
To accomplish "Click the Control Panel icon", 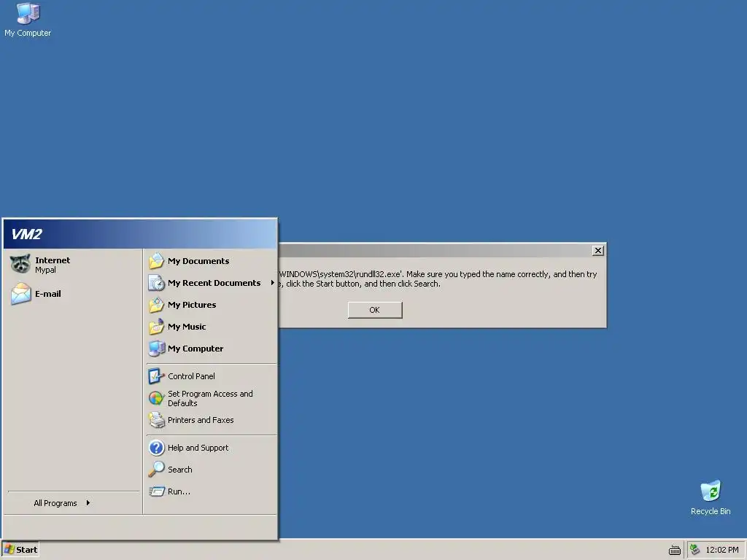I will 156,376.
